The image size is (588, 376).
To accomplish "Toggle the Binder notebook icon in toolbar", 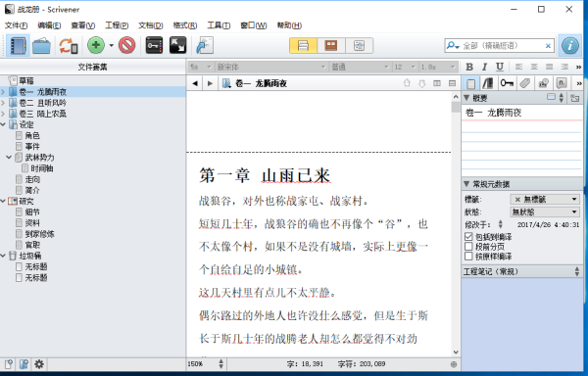I will [x=18, y=46].
